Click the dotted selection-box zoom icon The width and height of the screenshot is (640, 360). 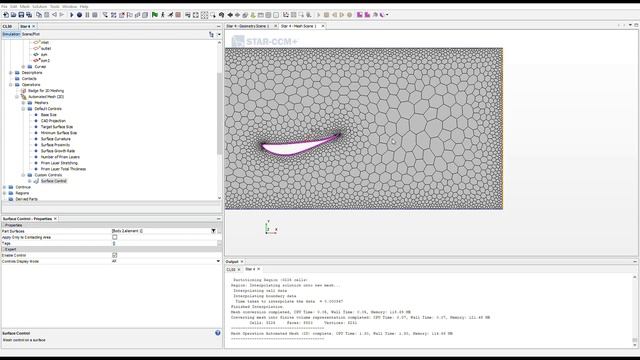pos(204,15)
